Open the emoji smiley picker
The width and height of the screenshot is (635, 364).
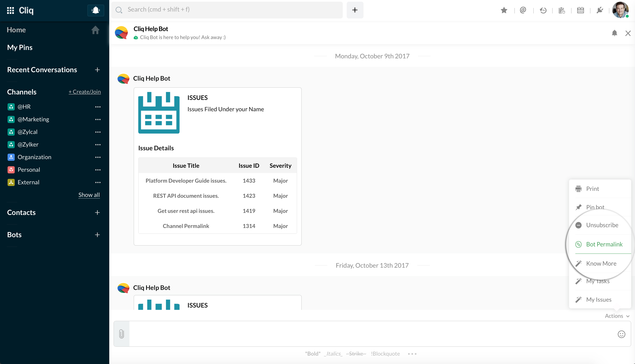621,334
